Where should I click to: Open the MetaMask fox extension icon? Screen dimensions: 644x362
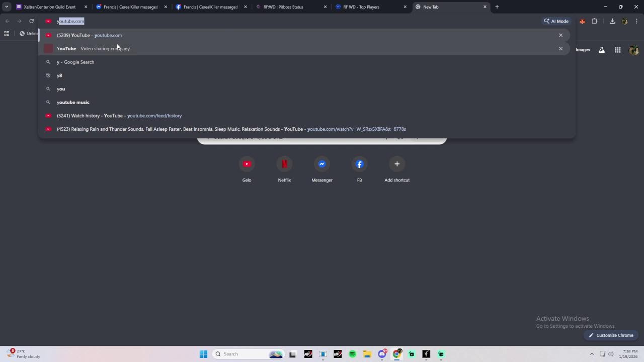(582, 21)
